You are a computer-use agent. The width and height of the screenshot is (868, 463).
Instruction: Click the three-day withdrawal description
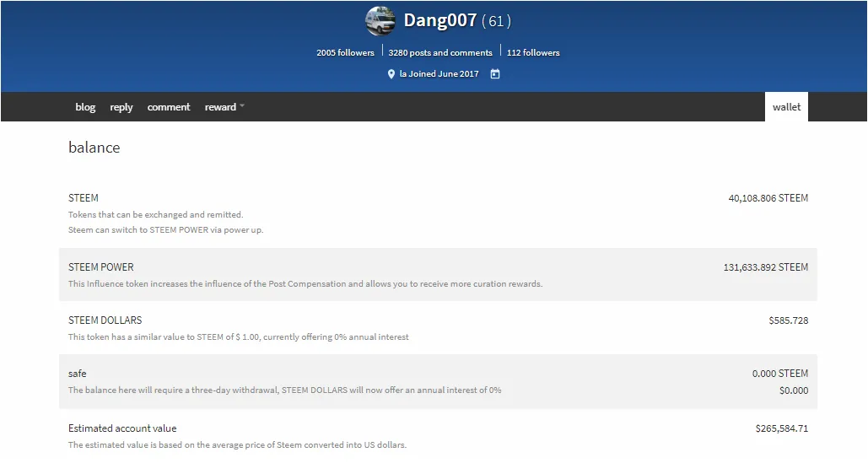(284, 390)
